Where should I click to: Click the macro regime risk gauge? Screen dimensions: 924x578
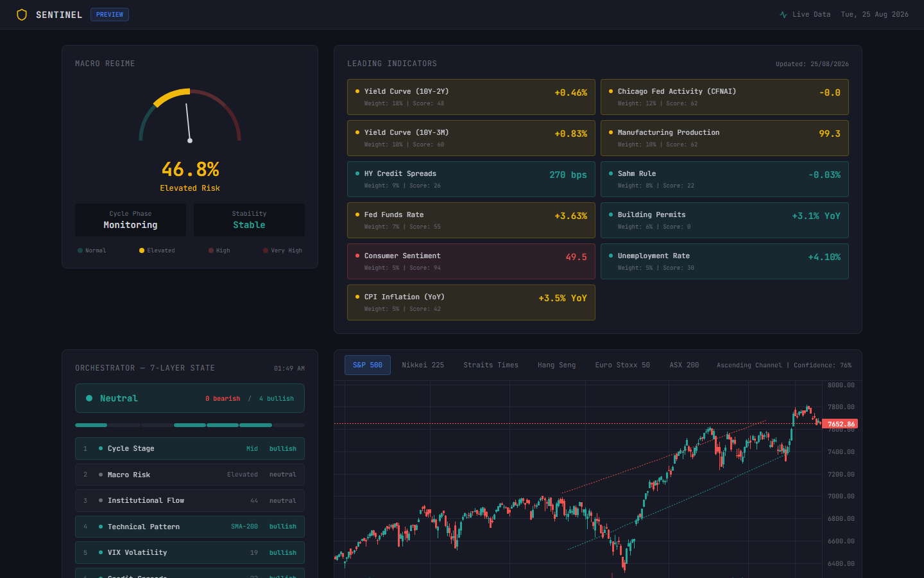point(190,116)
